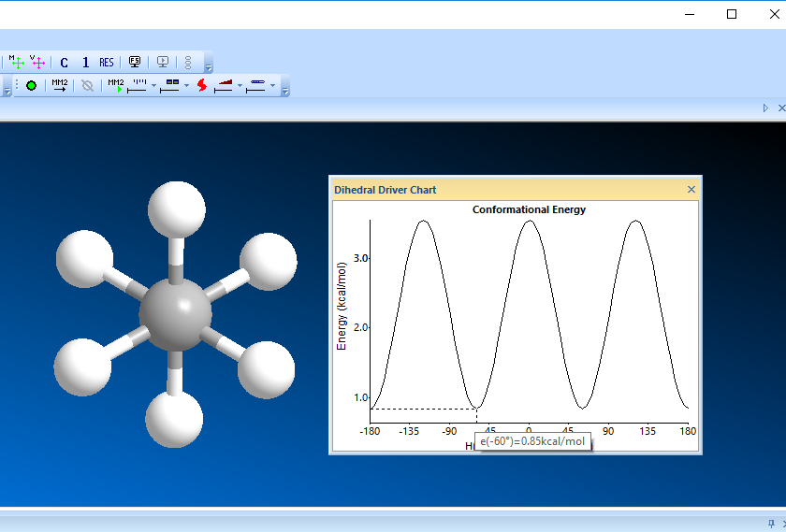Toggle the '1' serial numbers display
786x532 pixels.
click(x=85, y=63)
